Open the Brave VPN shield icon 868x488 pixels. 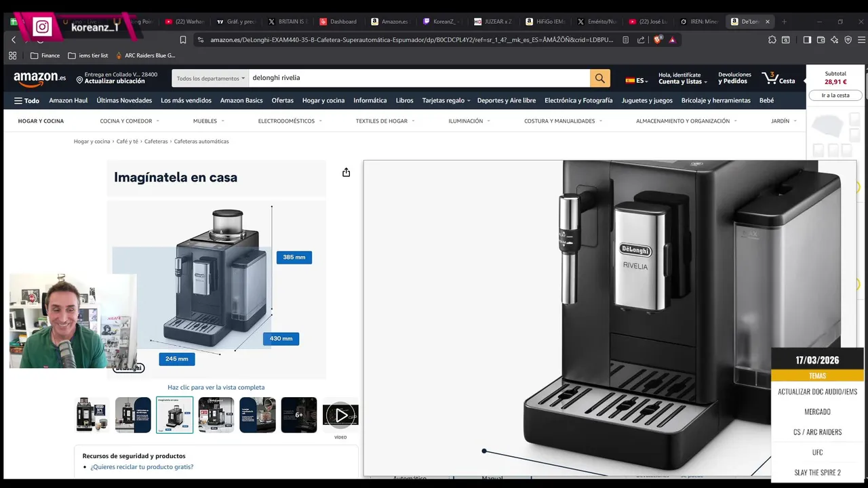pos(848,40)
